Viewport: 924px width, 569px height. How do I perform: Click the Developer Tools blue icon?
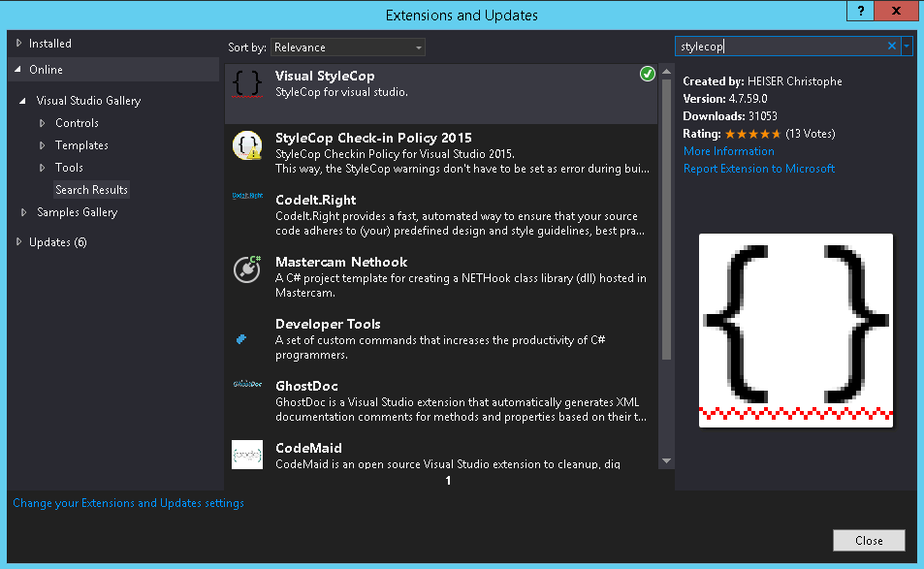241,339
